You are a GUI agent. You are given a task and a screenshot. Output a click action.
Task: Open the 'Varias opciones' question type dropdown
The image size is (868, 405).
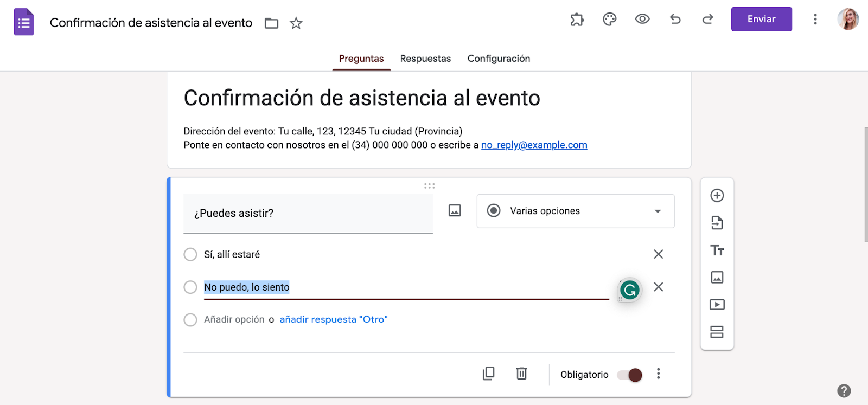pos(576,211)
